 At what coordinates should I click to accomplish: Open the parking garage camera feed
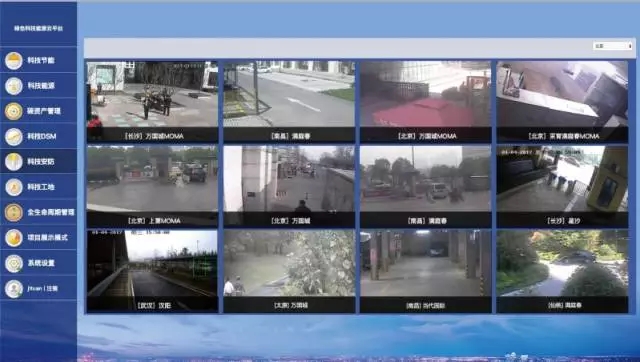pos(425,271)
